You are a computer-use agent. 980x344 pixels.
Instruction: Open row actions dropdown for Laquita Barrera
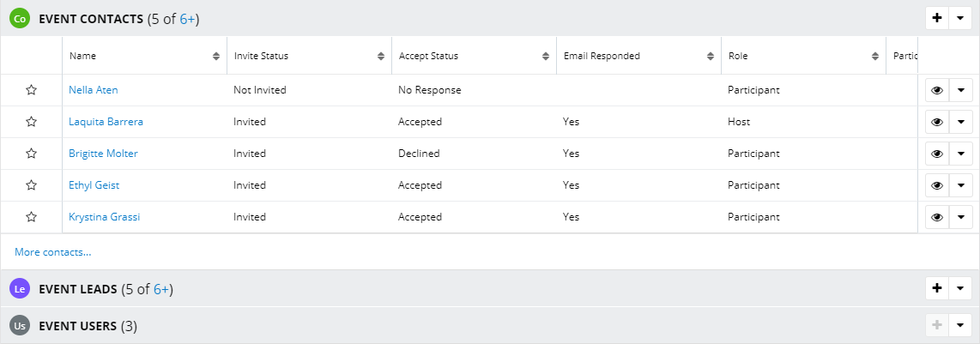(960, 122)
